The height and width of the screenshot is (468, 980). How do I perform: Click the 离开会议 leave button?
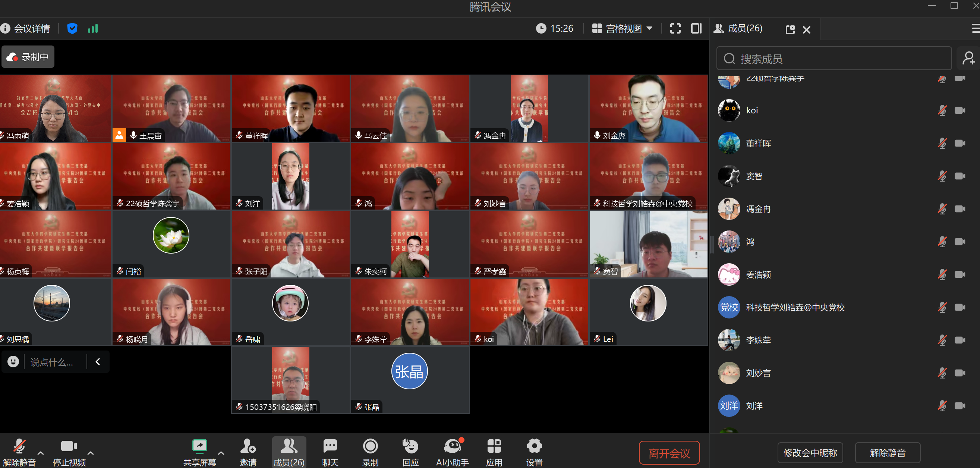tap(669, 453)
